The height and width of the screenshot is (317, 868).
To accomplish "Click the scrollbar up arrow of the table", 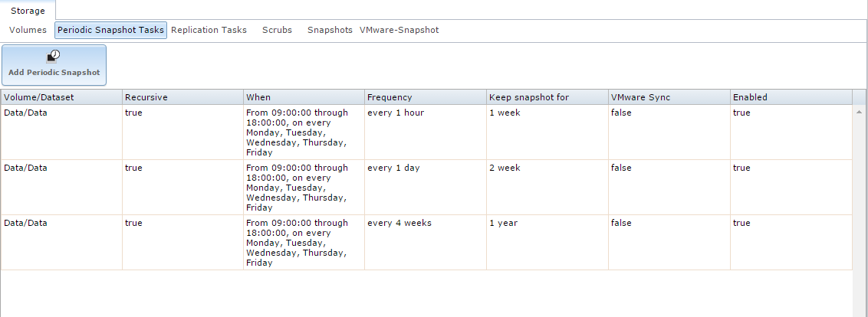I will (859, 112).
